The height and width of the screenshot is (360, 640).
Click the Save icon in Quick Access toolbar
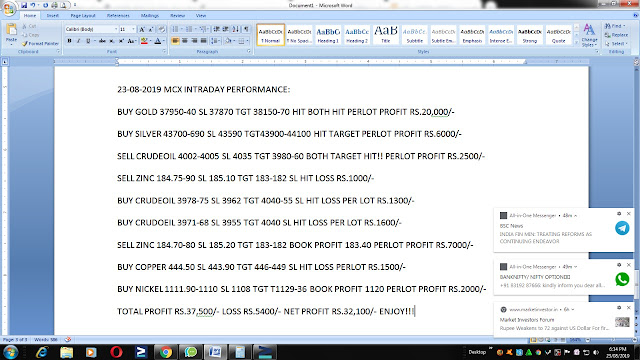[24, 5]
